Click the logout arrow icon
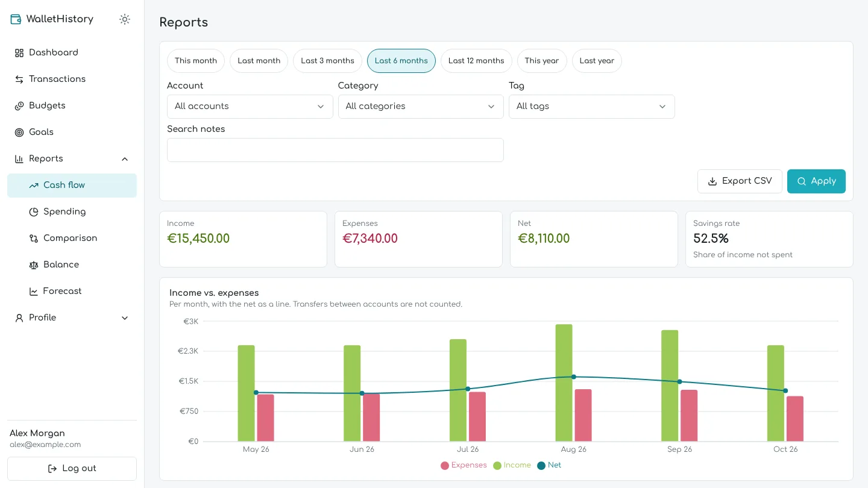The height and width of the screenshot is (488, 868). pyautogui.click(x=52, y=469)
